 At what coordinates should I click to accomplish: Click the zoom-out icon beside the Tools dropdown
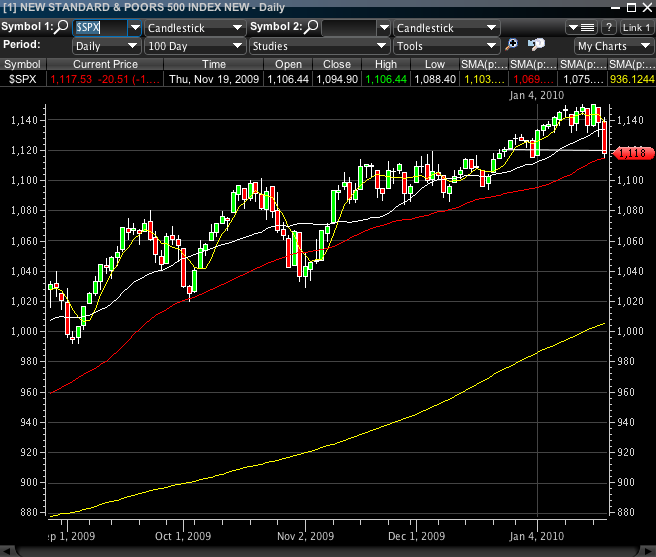tap(536, 45)
